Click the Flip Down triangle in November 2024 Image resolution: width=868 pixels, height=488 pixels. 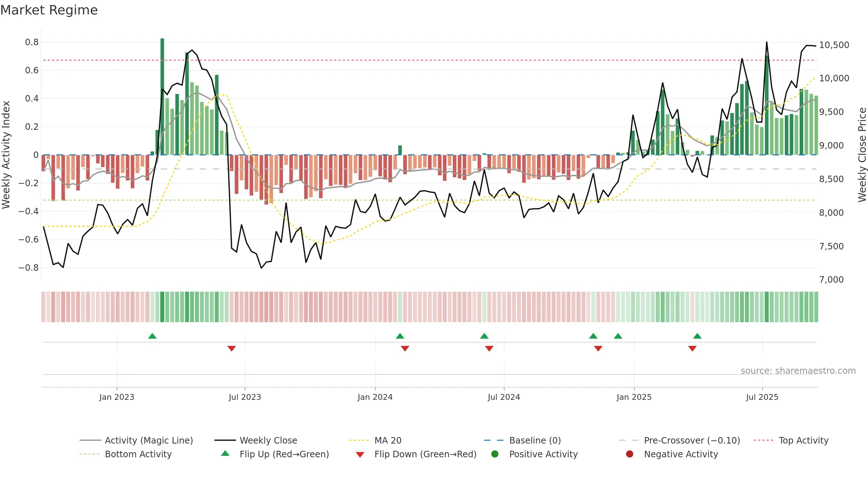pos(598,348)
